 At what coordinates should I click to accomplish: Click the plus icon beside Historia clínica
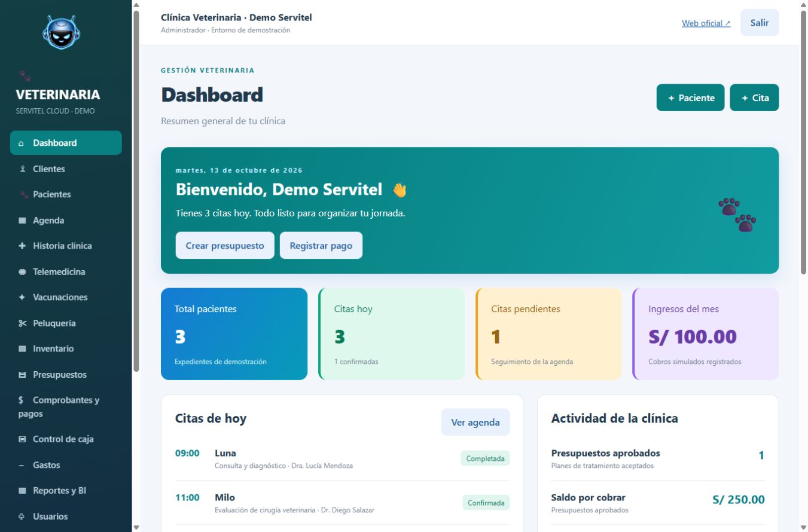(x=22, y=246)
